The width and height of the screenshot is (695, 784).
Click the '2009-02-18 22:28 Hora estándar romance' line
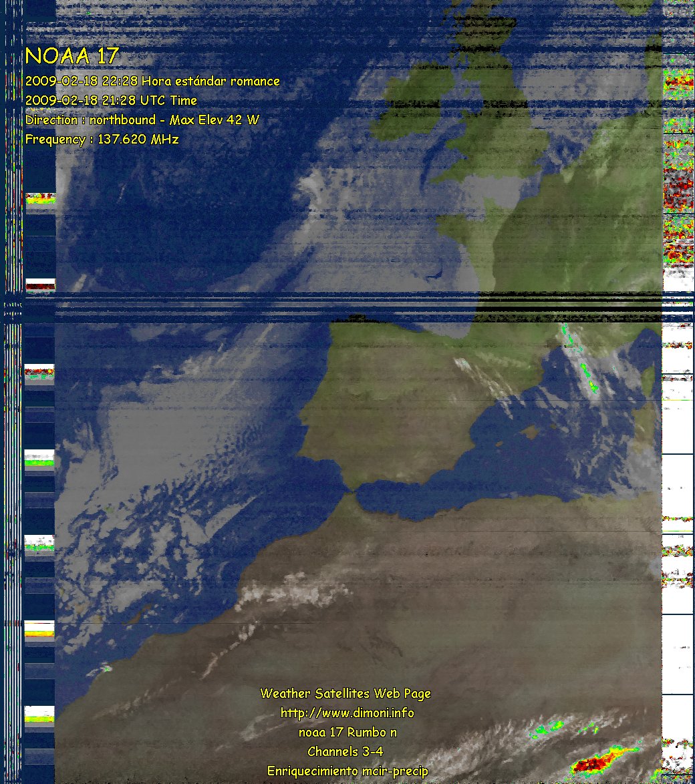152,81
